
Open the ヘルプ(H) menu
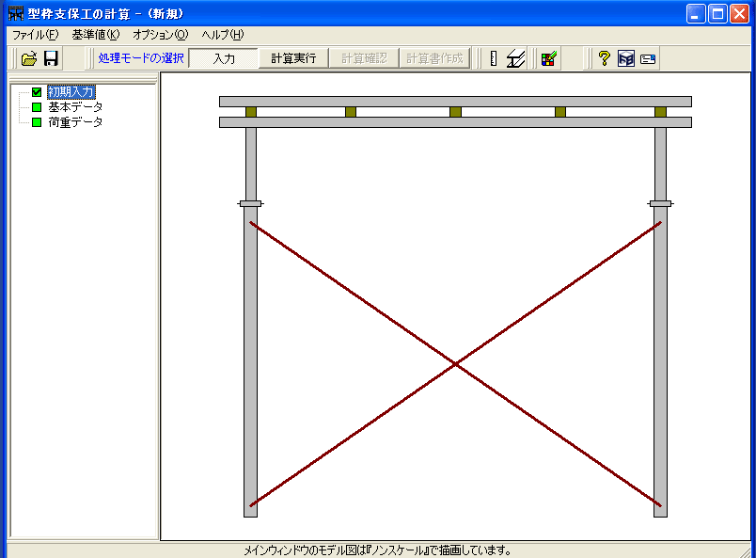point(223,35)
